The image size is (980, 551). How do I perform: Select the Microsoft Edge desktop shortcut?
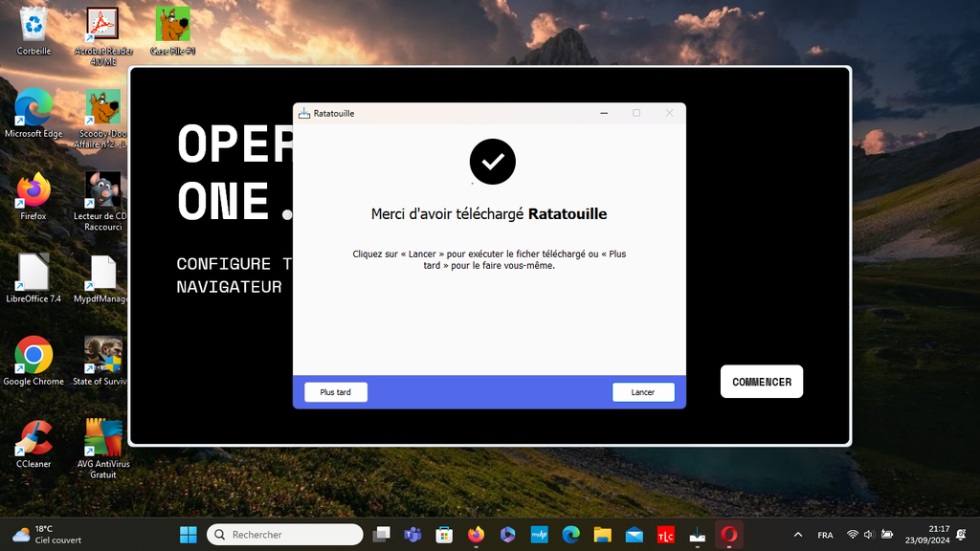[x=33, y=113]
